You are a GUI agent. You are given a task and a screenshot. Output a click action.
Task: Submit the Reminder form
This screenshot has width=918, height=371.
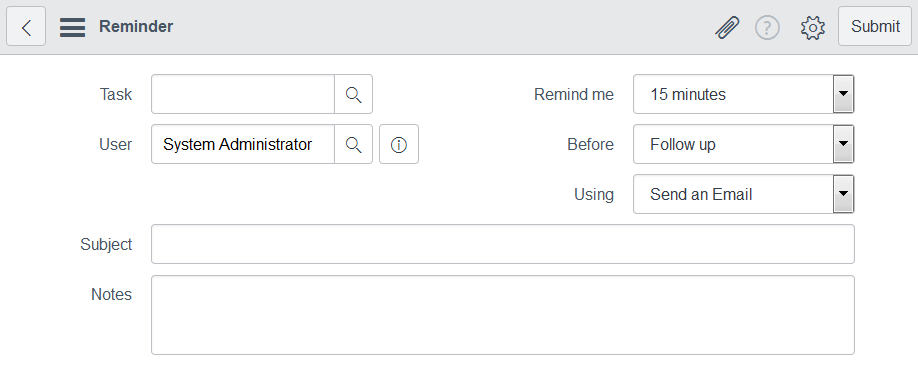875,26
